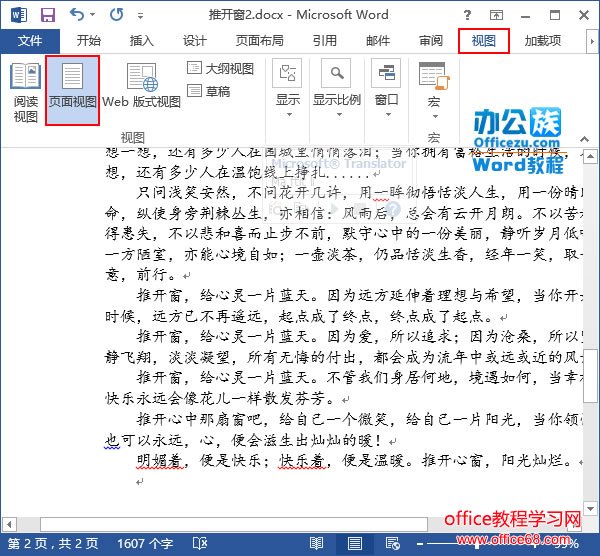
Task: Click the vertical scrollbar up arrow
Action: coord(590,157)
